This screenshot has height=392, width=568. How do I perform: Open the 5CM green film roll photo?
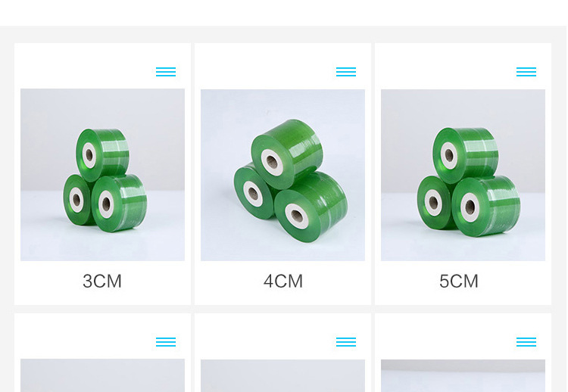tap(463, 175)
